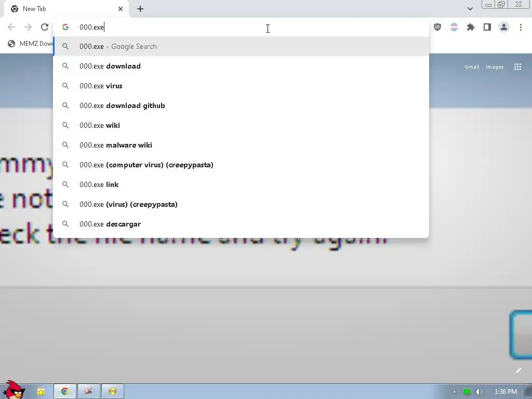532x399 pixels.
Task: Open the third taskbar application icon
Action: [x=89, y=392]
